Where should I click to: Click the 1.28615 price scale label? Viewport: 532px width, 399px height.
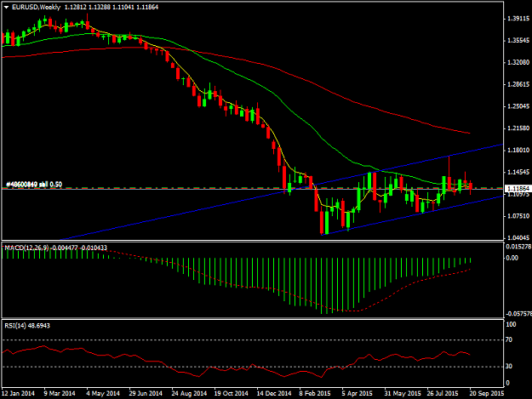518,84
